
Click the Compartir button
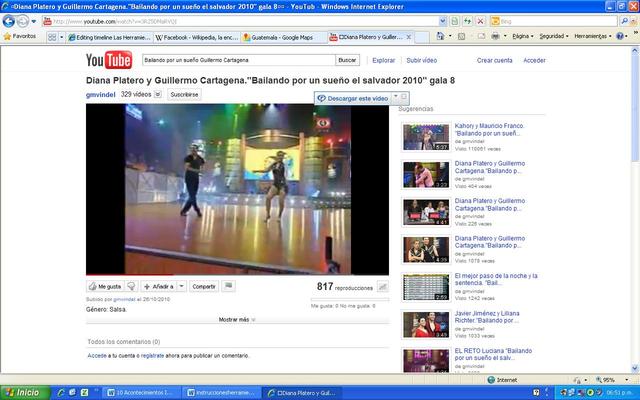pos(204,287)
